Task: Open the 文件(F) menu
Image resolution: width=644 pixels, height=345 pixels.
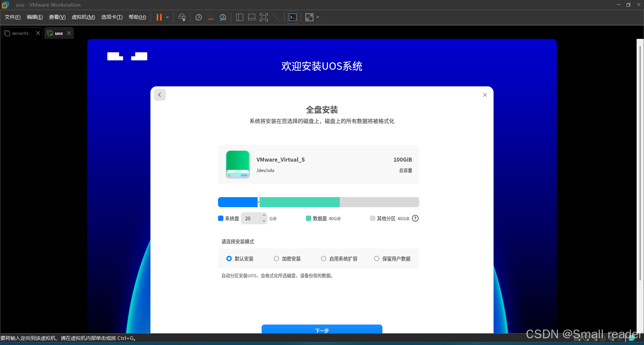Action: [x=13, y=17]
